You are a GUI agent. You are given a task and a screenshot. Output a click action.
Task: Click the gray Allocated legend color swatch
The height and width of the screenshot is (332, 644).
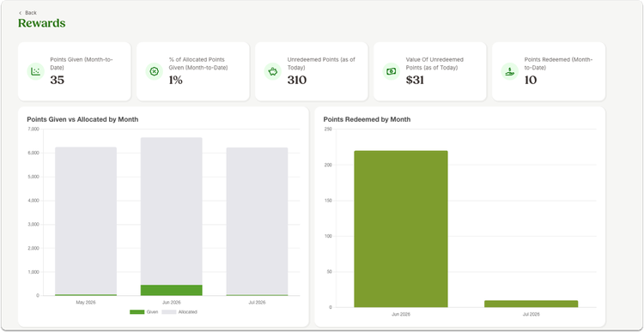pyautogui.click(x=169, y=312)
